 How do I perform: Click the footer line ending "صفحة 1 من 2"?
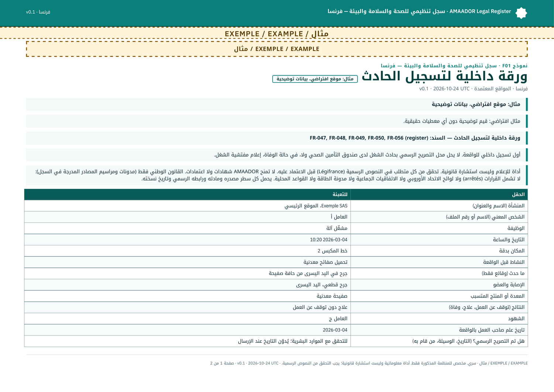(x=369, y=363)
